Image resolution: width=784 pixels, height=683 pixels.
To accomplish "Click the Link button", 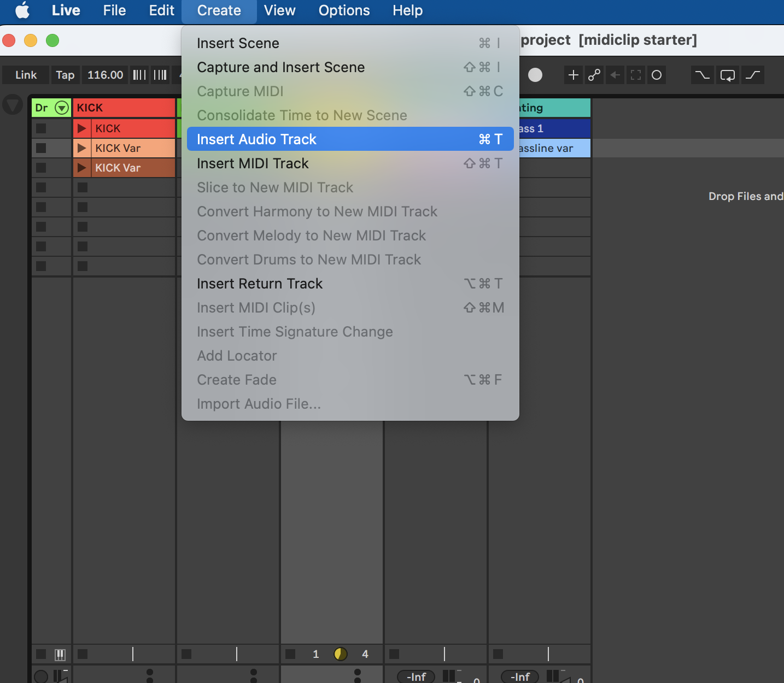I will (x=26, y=75).
